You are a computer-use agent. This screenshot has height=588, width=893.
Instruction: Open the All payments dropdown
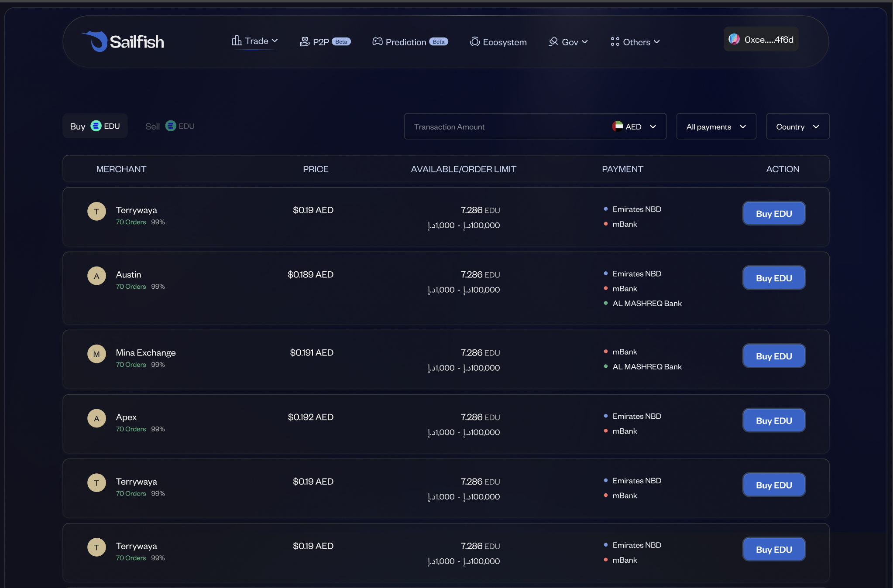pos(716,126)
